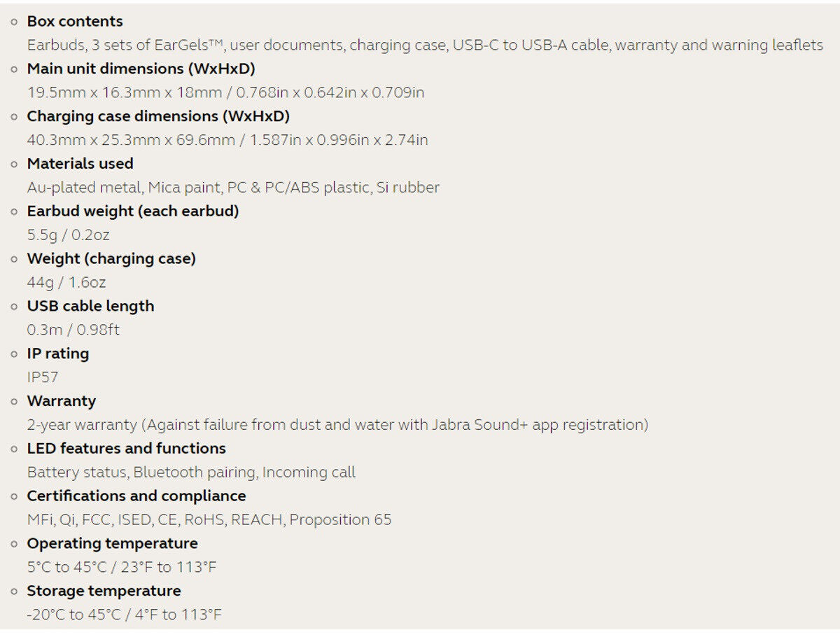Click the "IP57" rating value
Viewport: 840px width, 637px height.
tap(43, 377)
